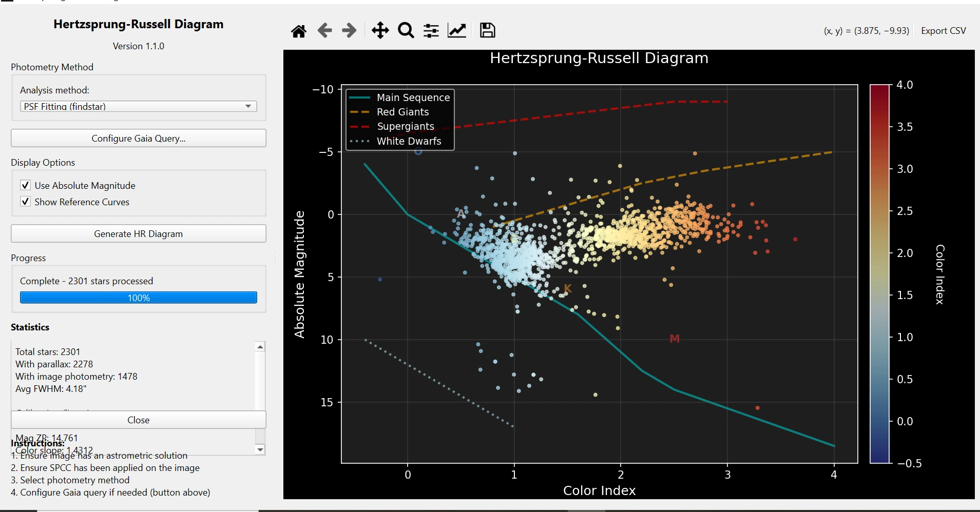Viewport: 980px width, 512px height.
Task: Click the Save figure floppy disk icon
Action: [x=487, y=31]
